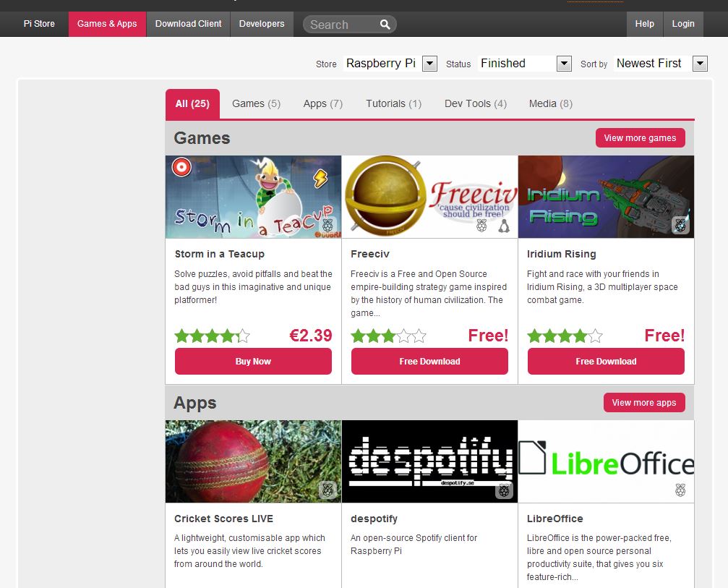Click View more apps button
Viewport: 728px width, 588px height.
pyautogui.click(x=644, y=403)
